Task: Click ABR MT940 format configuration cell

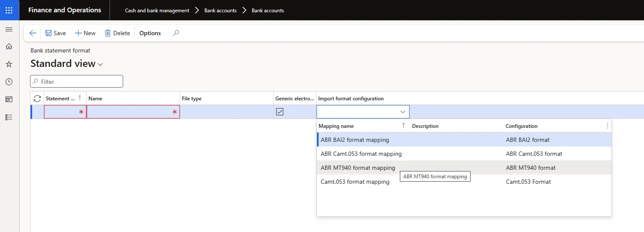Action: (531, 168)
